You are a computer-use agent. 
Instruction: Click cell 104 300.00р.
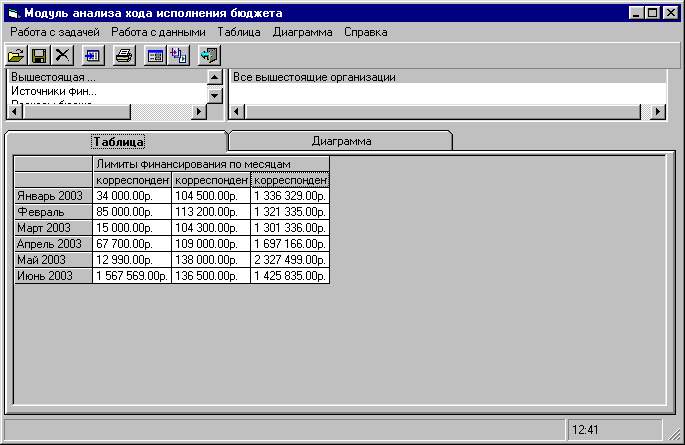tap(211, 228)
